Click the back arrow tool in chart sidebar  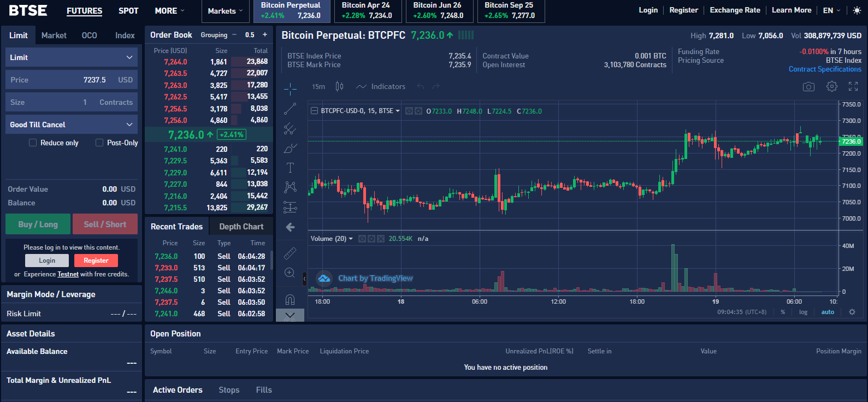pos(290,227)
